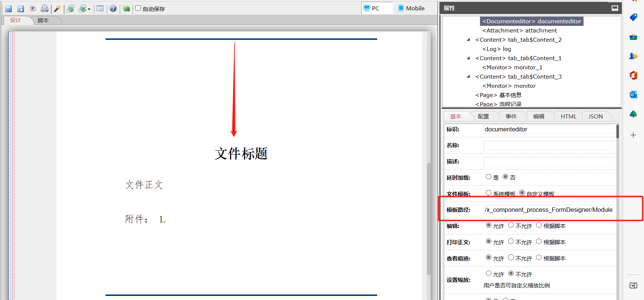Open the 事件 properties tab
Viewport: 644px width, 300px height.
511,116
